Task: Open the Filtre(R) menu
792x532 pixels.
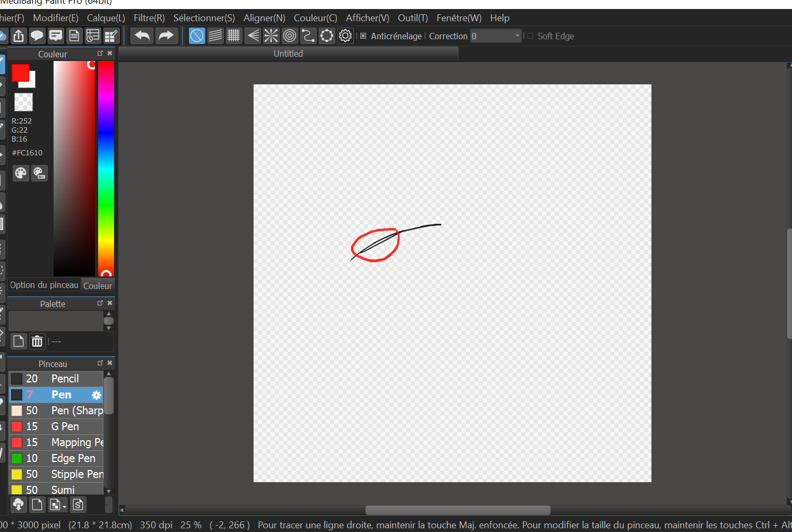Action: coord(149,18)
